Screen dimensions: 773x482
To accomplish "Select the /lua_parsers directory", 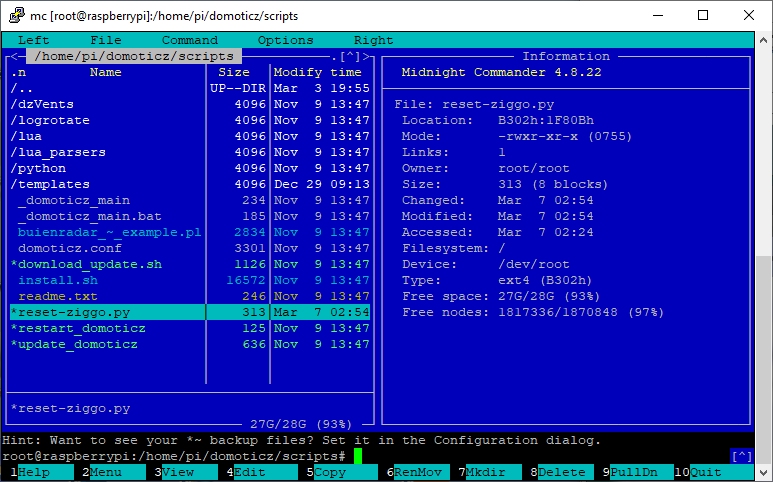I will (x=190, y=152).
